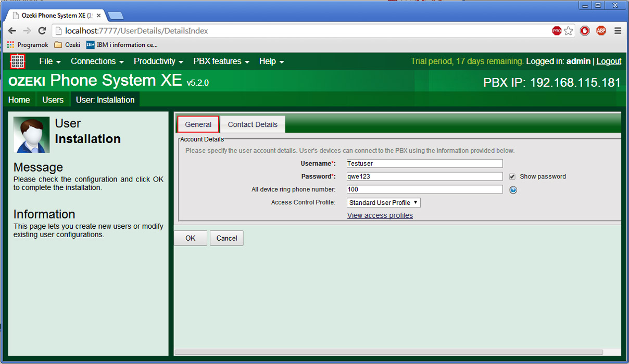Click the PBX IP: 192.168.115.181 text

[x=552, y=83]
